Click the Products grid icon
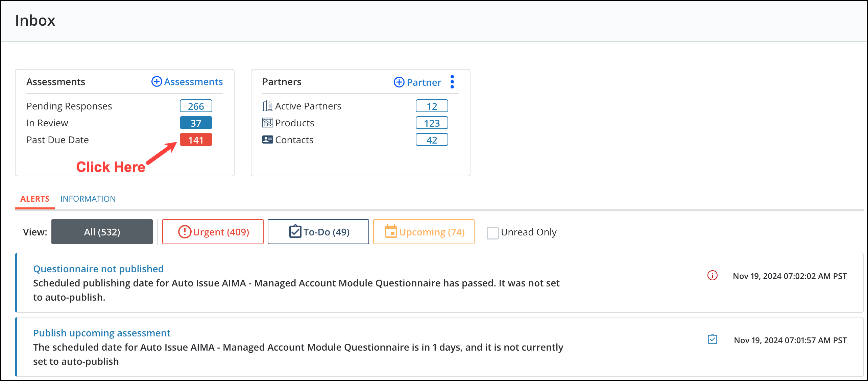 pos(267,123)
